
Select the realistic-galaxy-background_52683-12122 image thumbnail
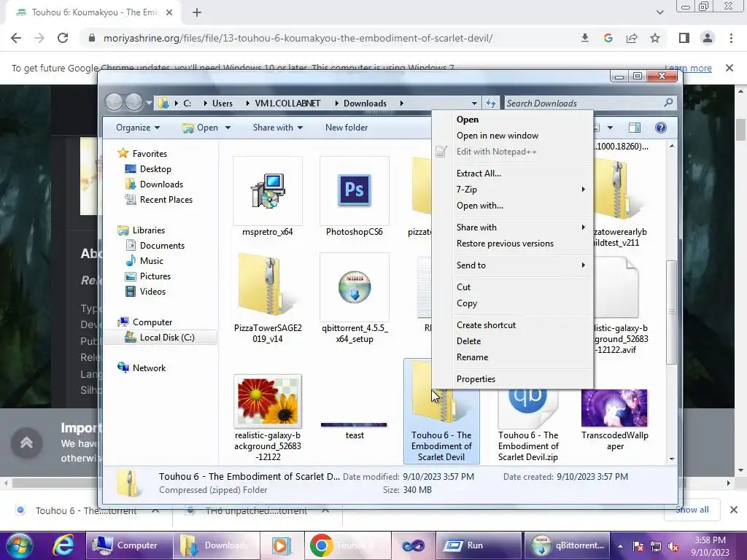pyautogui.click(x=268, y=401)
